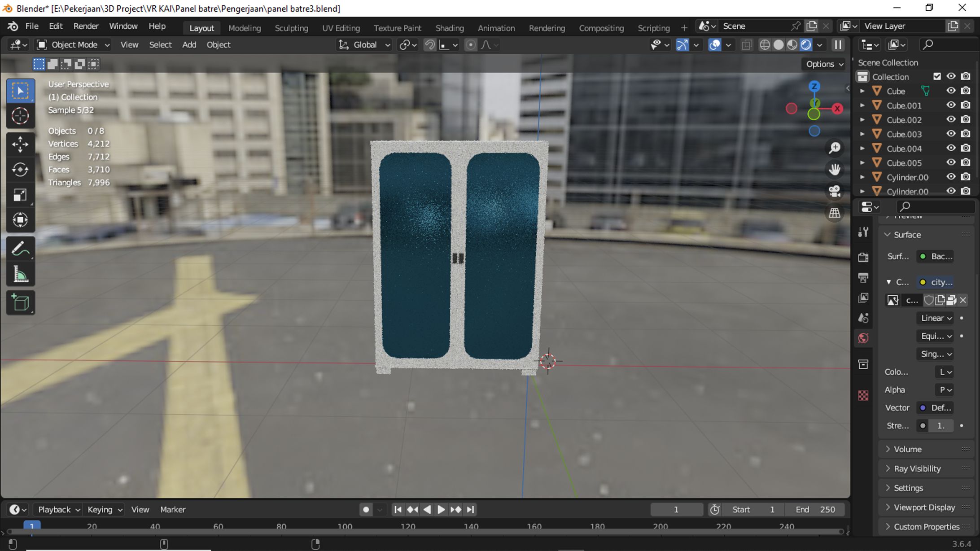Select the Move tool in the toolbar
The height and width of the screenshot is (551, 980).
(20, 144)
